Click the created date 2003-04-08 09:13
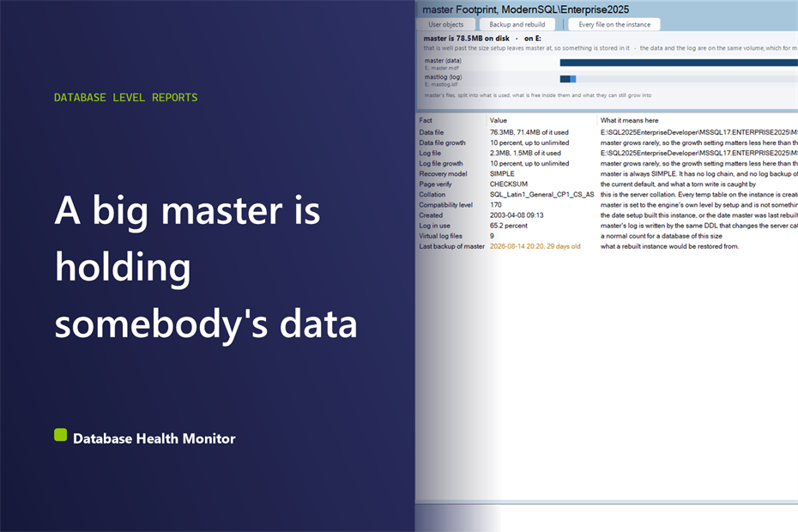This screenshot has height=532, width=798. 517,215
